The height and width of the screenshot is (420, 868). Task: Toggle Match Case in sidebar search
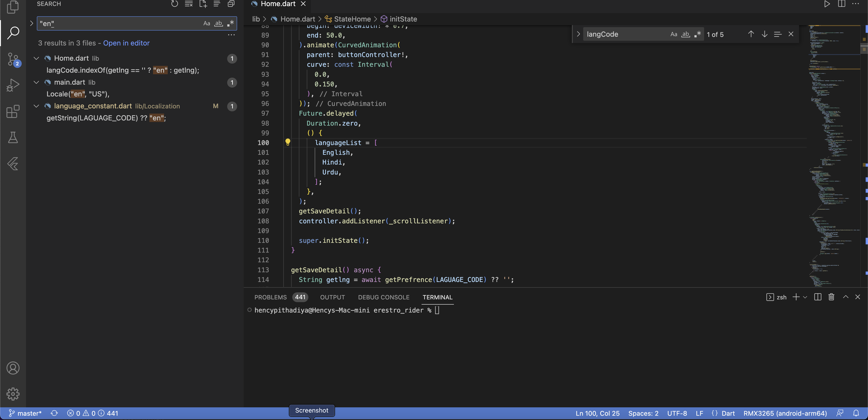point(207,24)
